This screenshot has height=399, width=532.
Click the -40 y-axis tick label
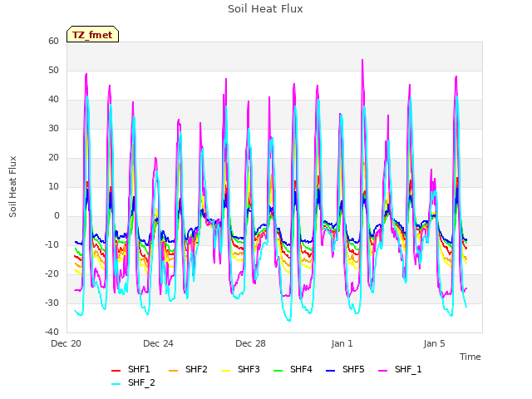coord(52,332)
